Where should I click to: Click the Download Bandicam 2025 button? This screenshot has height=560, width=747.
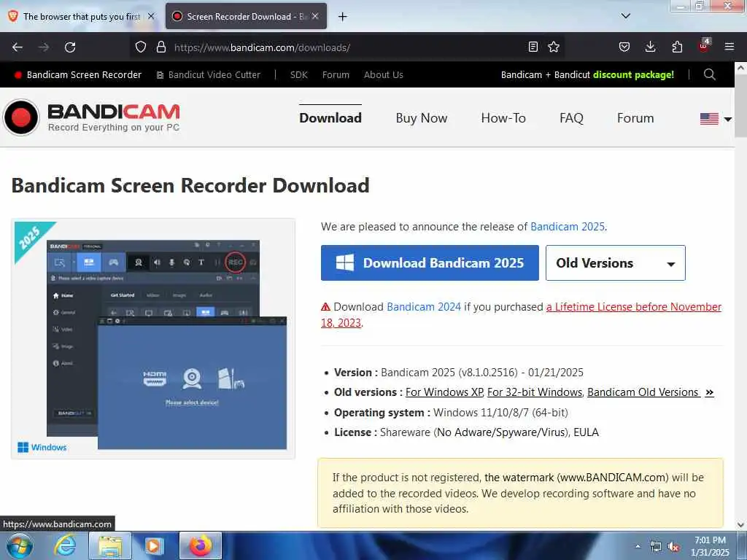(x=430, y=262)
